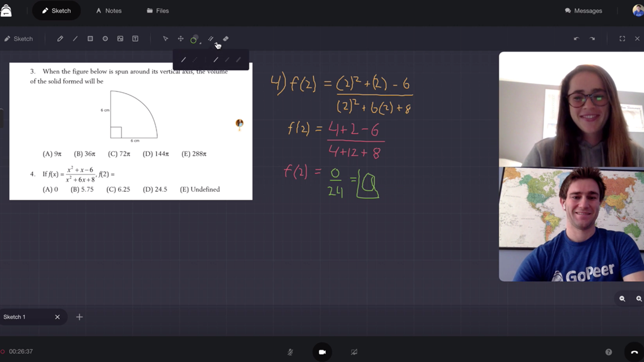Pick the circle shape tool

click(105, 39)
